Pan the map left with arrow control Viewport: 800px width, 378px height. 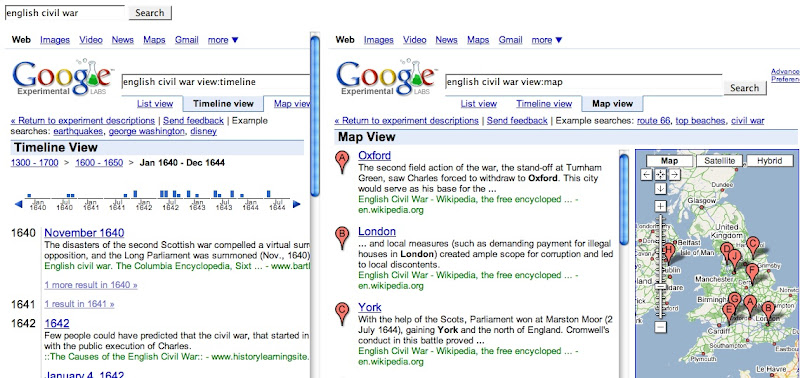(x=647, y=174)
